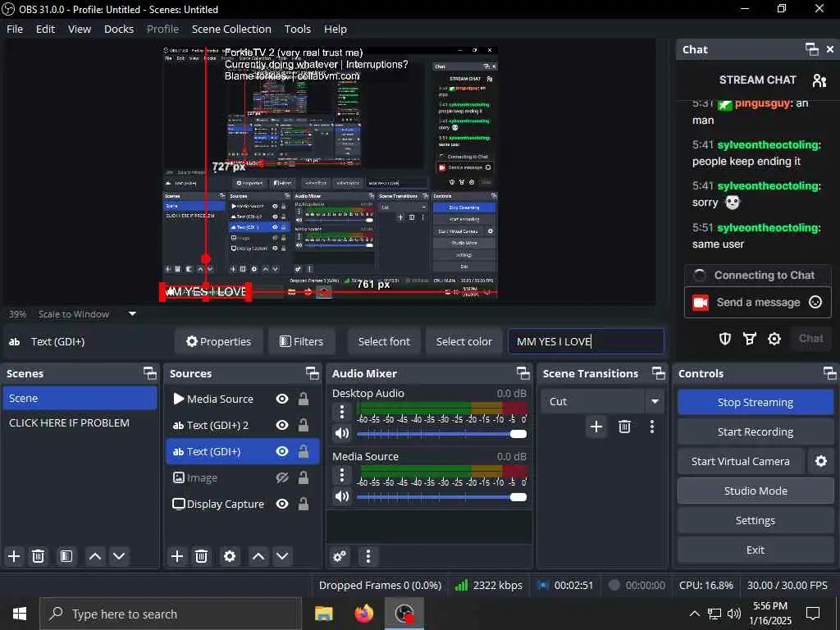Remove the scene transition with trash icon
The image size is (840, 630).
tap(624, 427)
